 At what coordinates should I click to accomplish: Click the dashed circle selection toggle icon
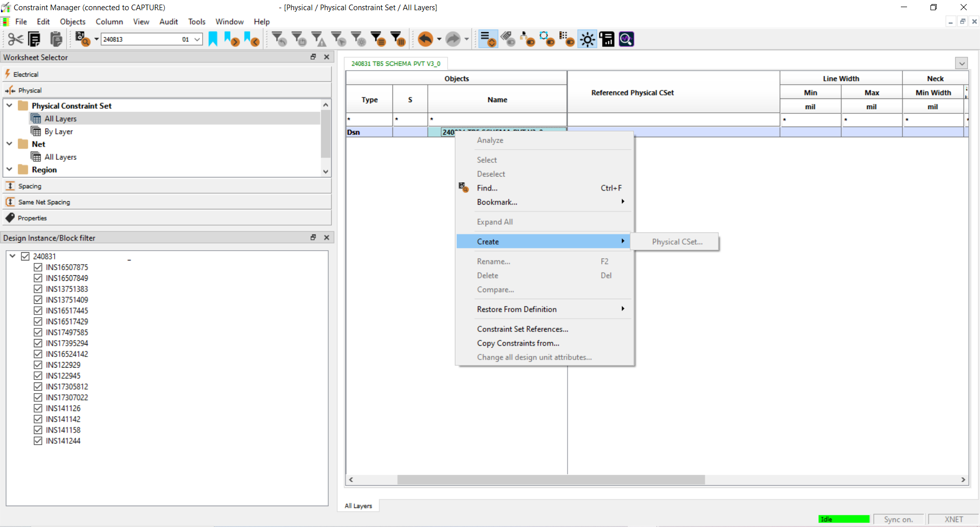pos(547,39)
